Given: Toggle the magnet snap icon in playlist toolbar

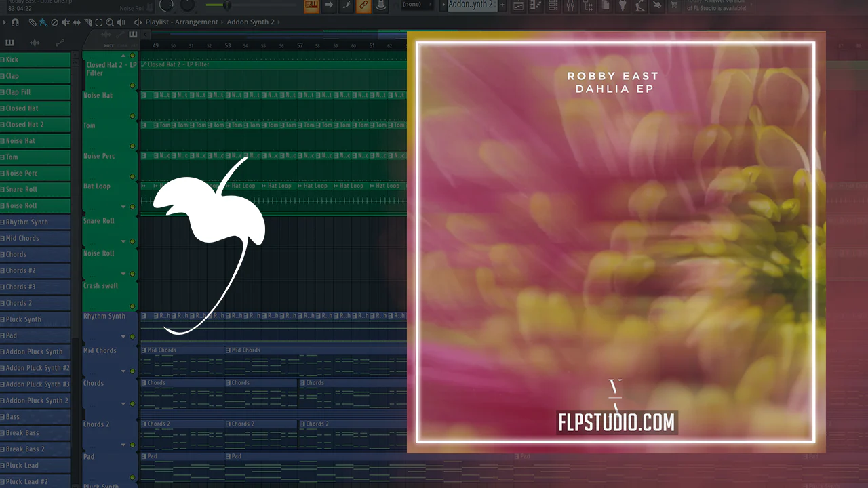Looking at the screenshot, I should [x=15, y=22].
